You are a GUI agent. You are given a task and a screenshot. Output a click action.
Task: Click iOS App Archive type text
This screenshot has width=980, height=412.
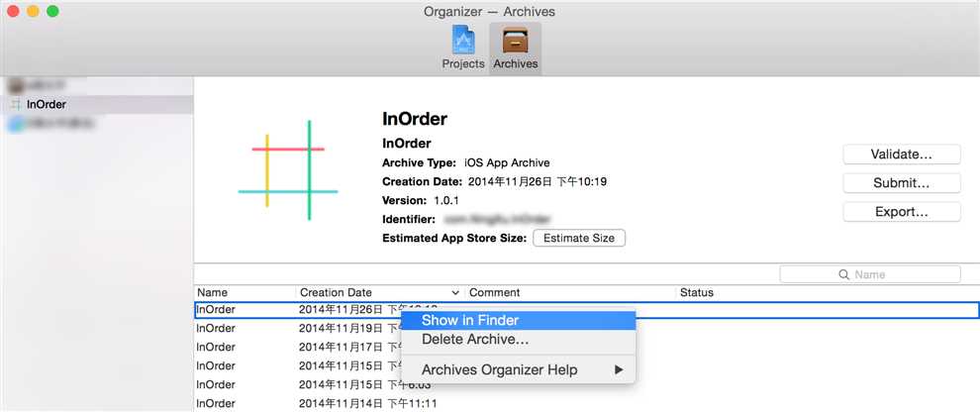[507, 163]
